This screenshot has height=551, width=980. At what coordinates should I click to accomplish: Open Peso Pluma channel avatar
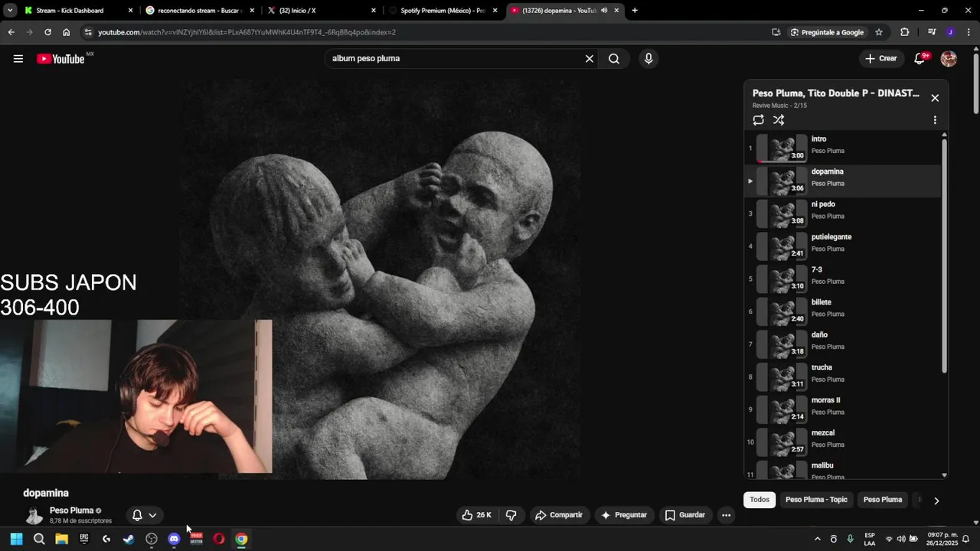point(34,515)
